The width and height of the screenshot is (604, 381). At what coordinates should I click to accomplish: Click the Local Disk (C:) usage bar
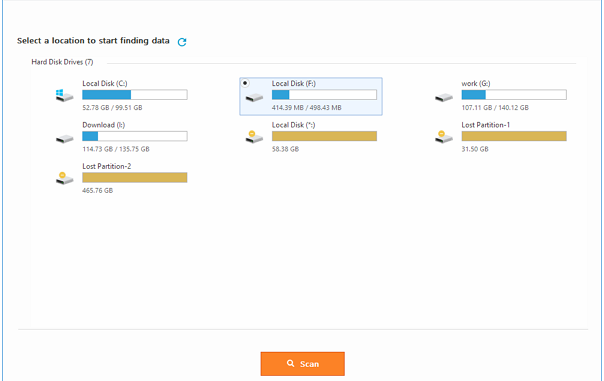coord(135,94)
